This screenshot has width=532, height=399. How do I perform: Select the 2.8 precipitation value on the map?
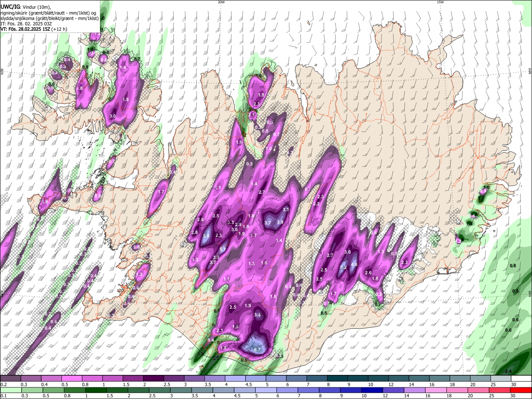tap(195, 232)
